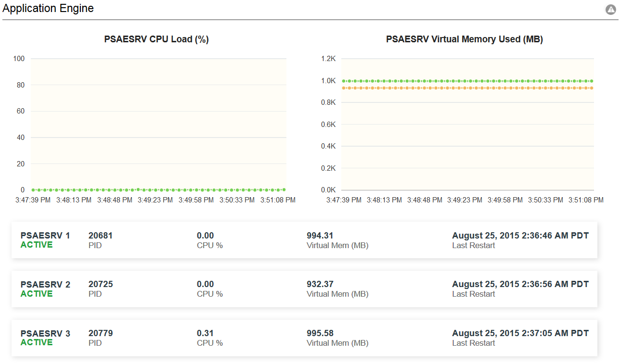Click the 0.00 CPU % value for PSAESRV 2
The image size is (620, 364).
tap(205, 284)
